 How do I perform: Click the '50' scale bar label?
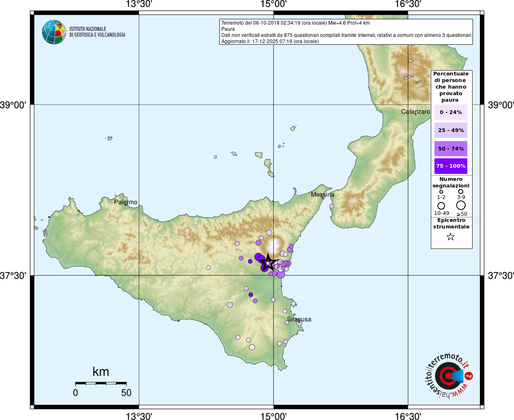coord(126,393)
